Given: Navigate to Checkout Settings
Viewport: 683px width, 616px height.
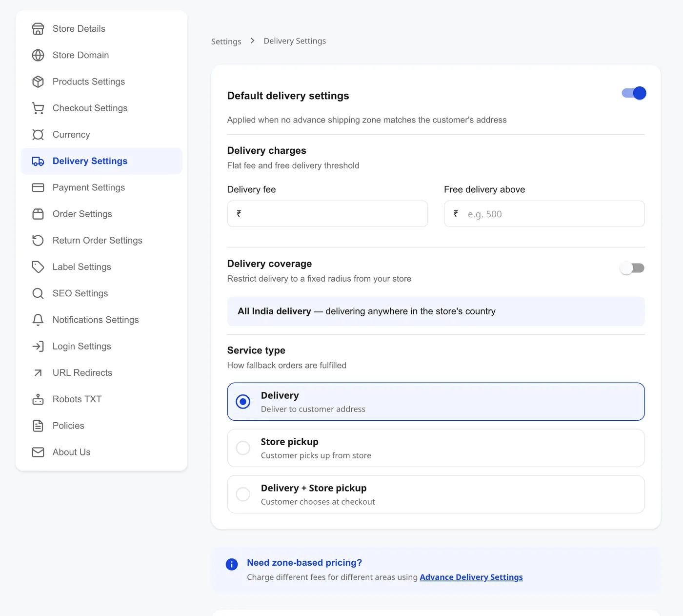Looking at the screenshot, I should [x=101, y=108].
